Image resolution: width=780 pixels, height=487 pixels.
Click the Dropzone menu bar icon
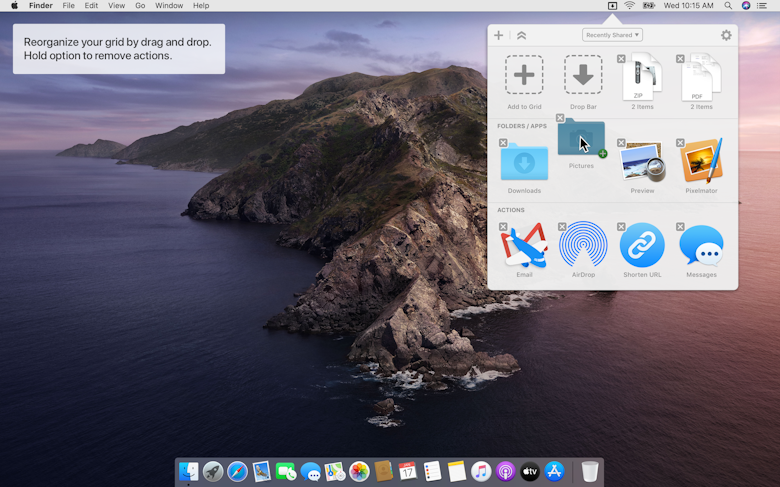pyautogui.click(x=612, y=5)
